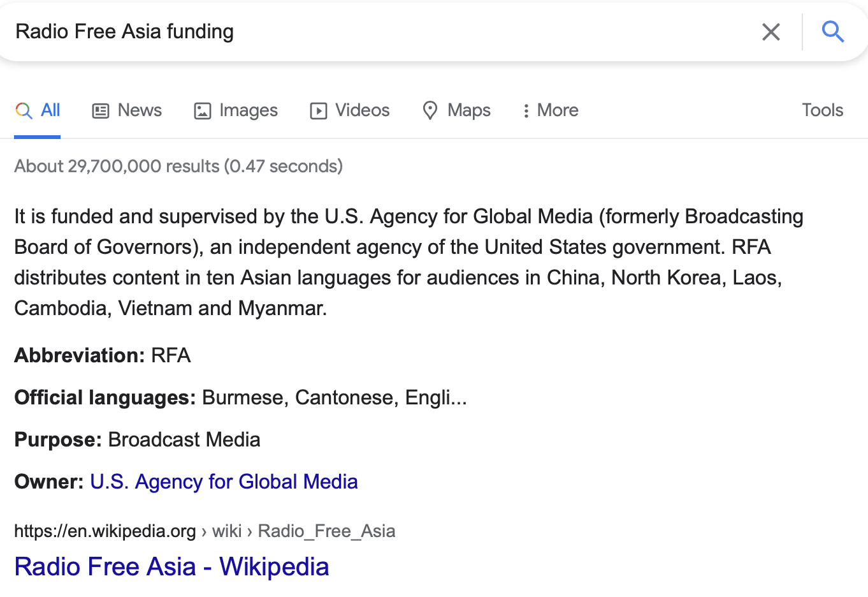868x597 pixels.
Task: Click the newspaper icon beside News
Action: pyautogui.click(x=101, y=111)
